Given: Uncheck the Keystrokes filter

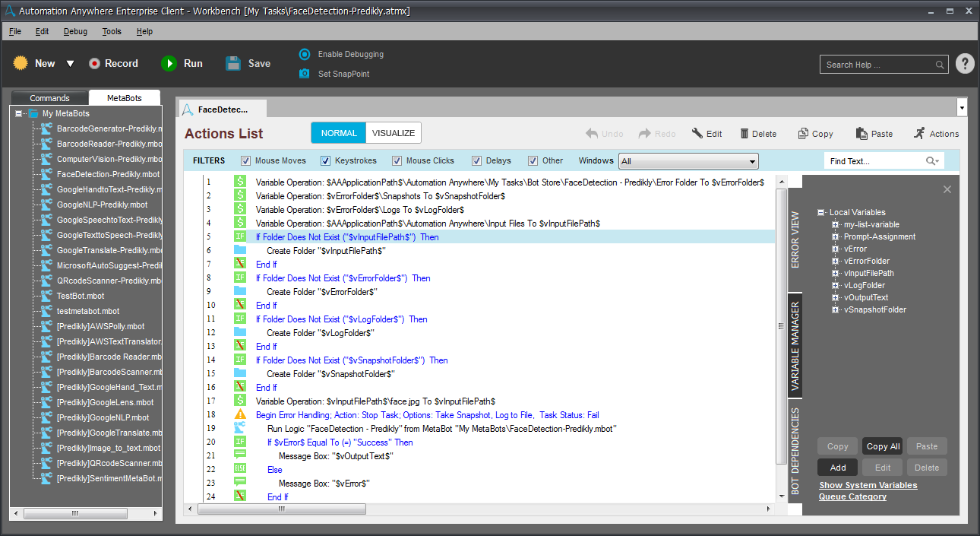Looking at the screenshot, I should click(x=325, y=160).
